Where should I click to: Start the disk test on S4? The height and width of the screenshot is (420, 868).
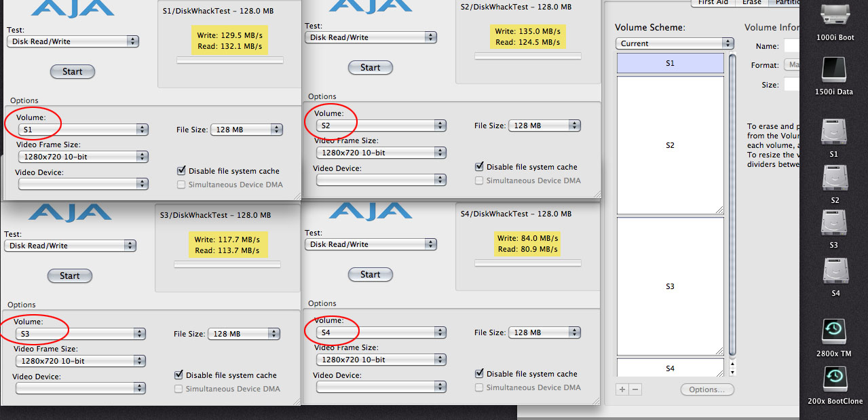(371, 274)
